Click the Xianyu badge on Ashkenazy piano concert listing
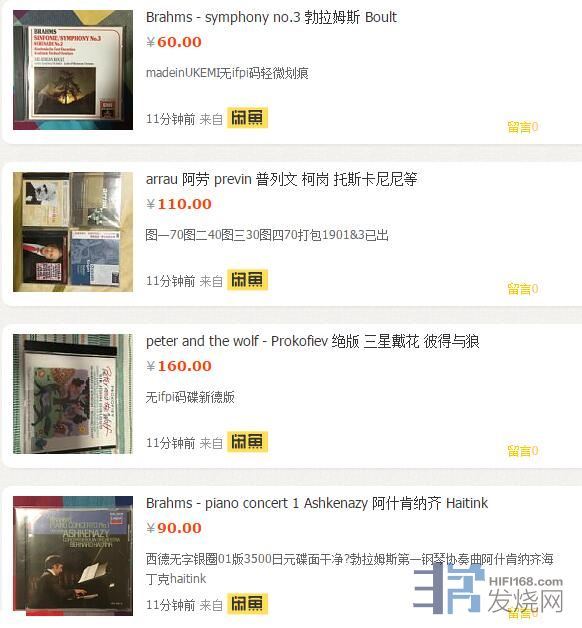This screenshot has width=582, height=628. click(247, 604)
